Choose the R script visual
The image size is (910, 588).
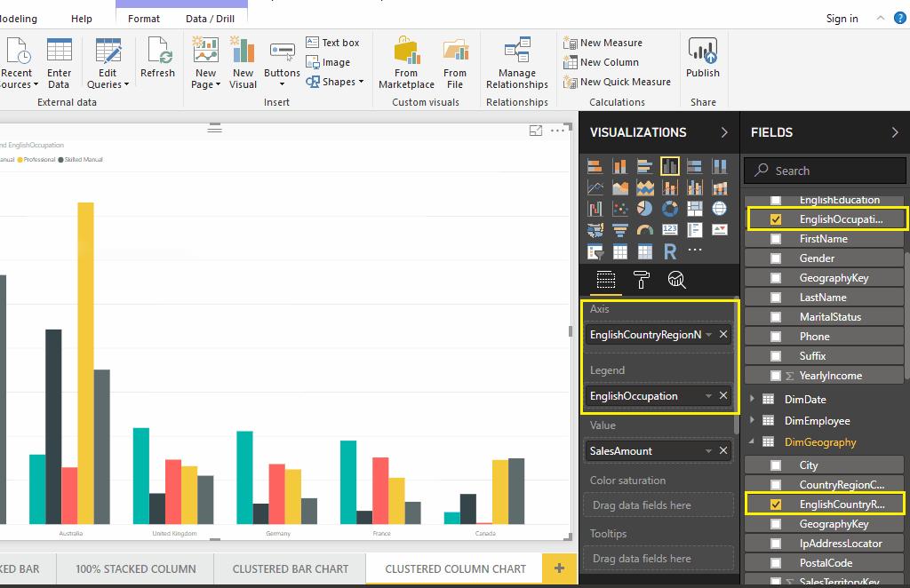click(x=670, y=251)
